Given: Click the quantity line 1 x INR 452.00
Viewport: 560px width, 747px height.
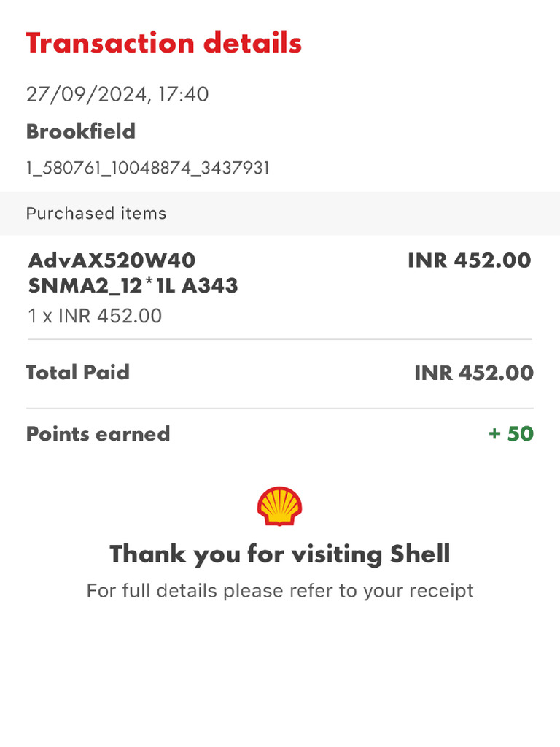Looking at the screenshot, I should 95,316.
